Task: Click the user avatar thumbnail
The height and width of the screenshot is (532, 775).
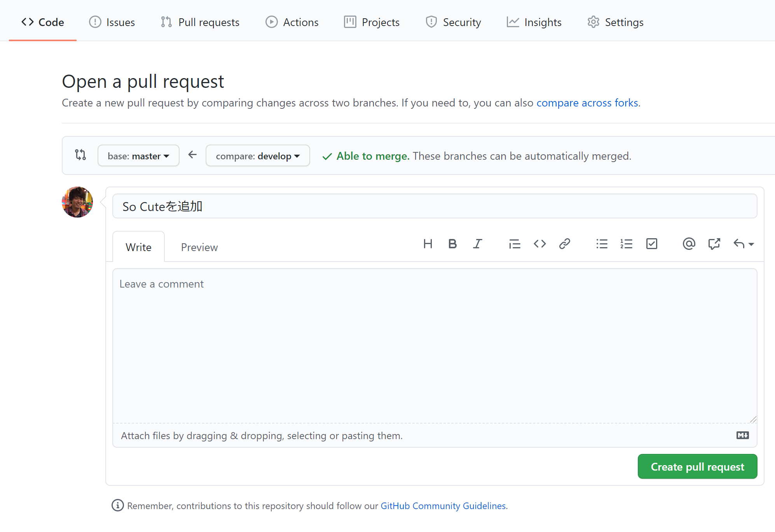Action: pyautogui.click(x=77, y=202)
